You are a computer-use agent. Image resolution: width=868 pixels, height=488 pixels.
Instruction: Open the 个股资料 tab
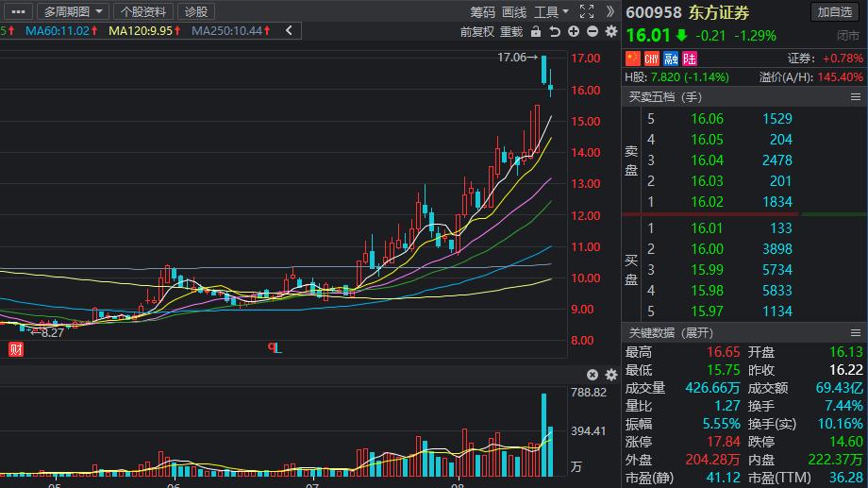coord(143,11)
